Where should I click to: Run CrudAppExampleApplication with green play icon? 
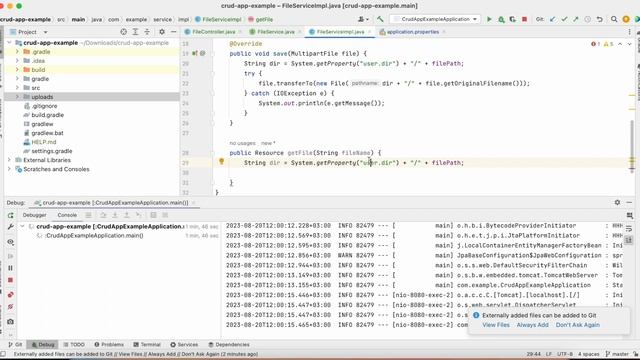489,19
